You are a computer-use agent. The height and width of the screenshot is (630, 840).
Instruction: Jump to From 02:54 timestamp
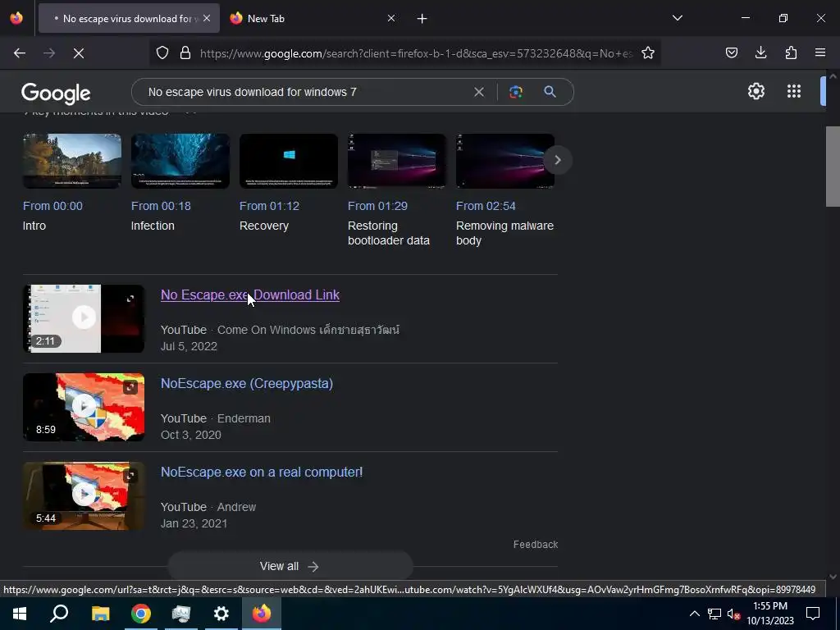point(486,206)
